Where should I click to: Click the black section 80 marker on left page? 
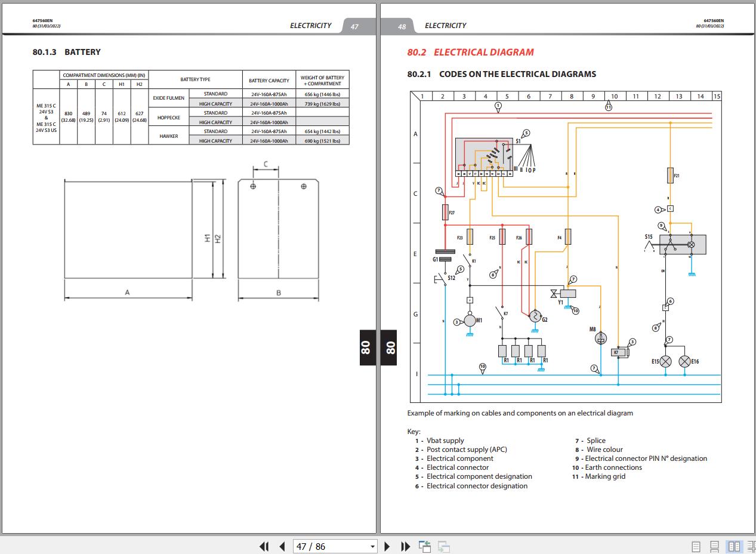pos(366,347)
